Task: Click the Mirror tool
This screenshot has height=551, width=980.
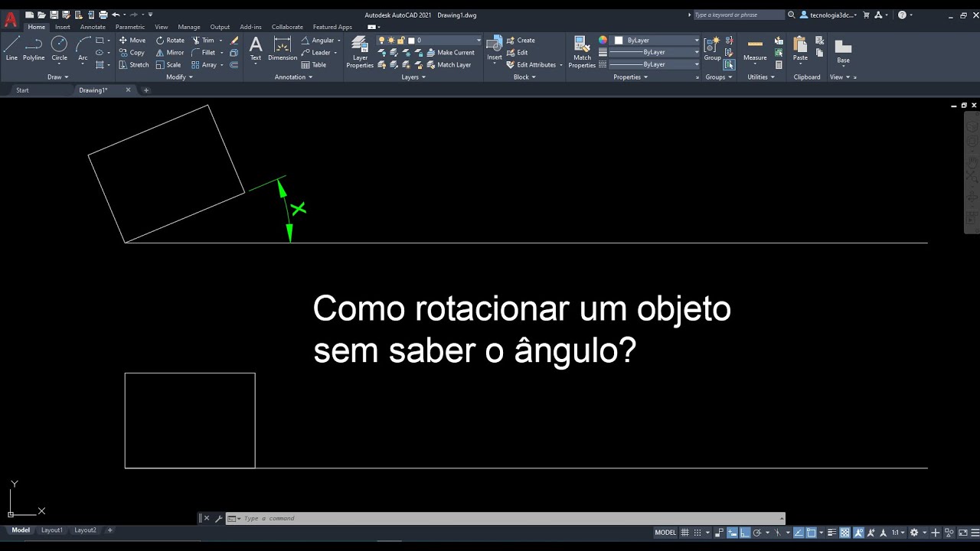Action: [170, 53]
